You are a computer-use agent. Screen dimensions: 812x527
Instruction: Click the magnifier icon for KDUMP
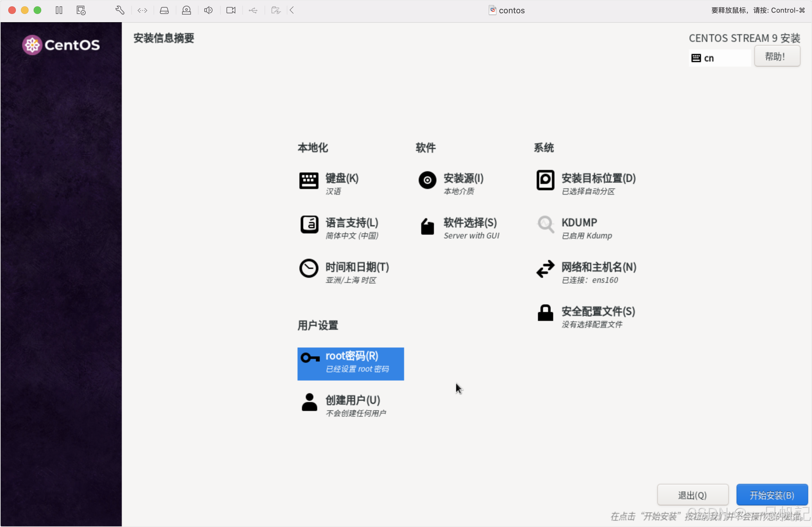[x=546, y=224]
